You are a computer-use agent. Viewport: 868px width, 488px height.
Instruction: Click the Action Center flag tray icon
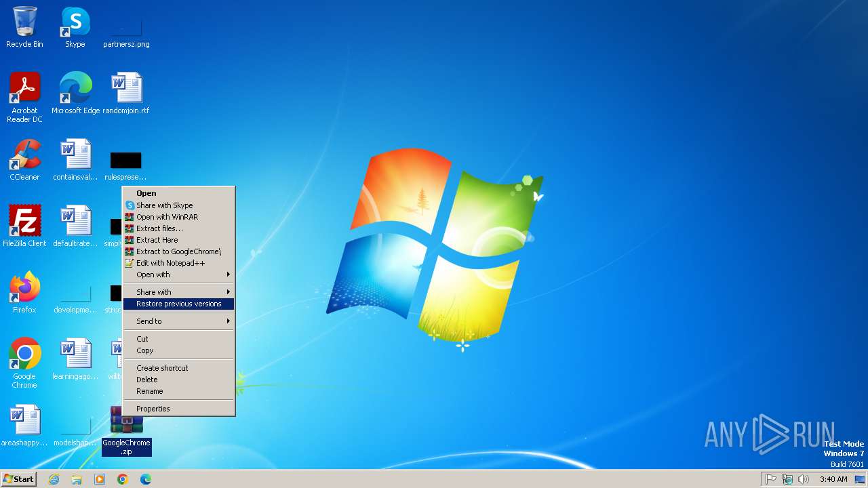771,479
